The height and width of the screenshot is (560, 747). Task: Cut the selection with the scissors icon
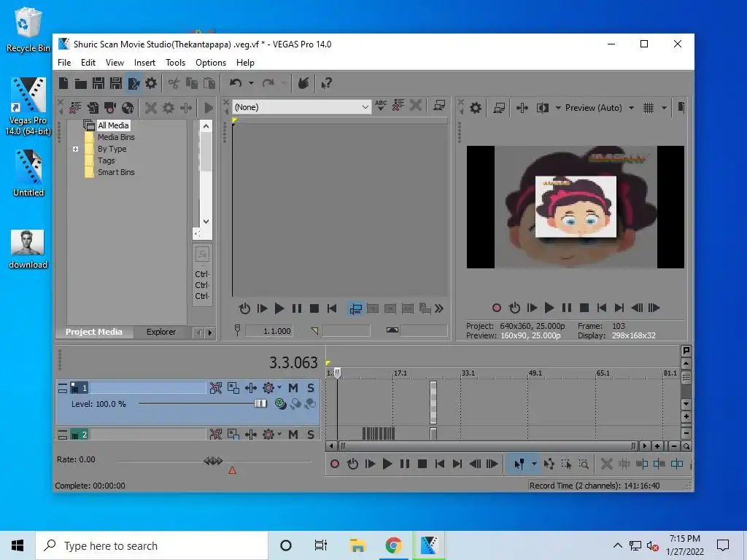174,83
